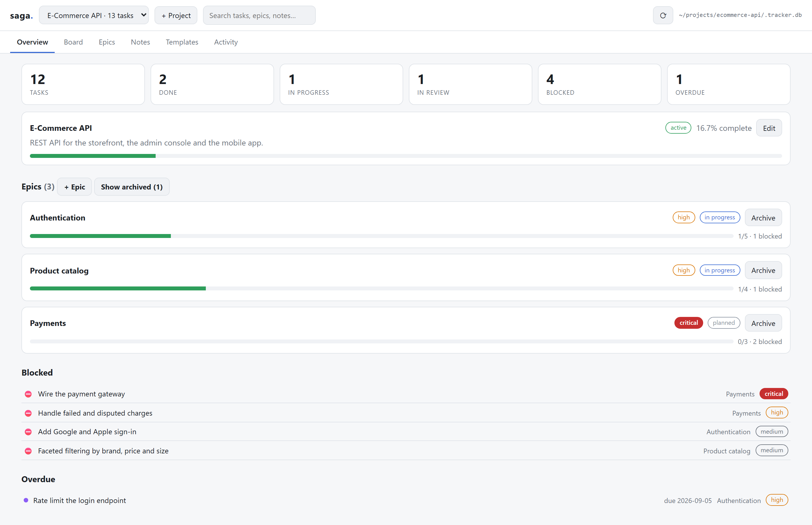Open the 4 Blocked stat card
The height and width of the screenshot is (525, 812).
(x=599, y=84)
